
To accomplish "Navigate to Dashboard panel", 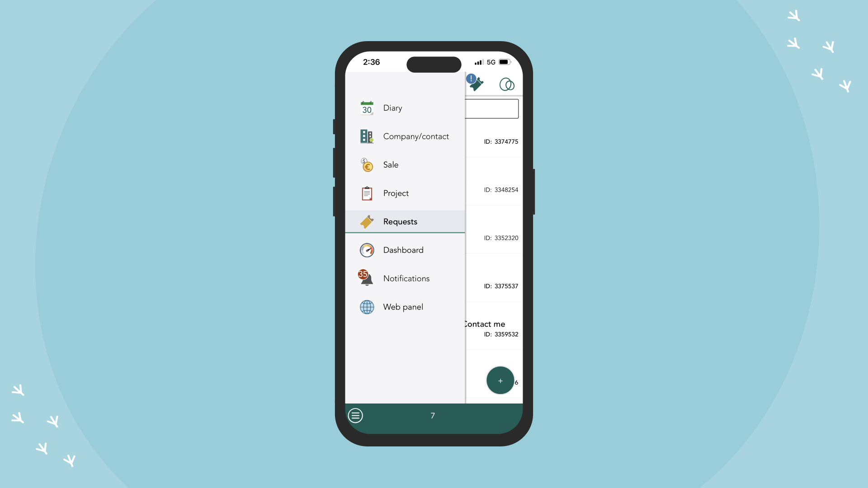I will click(x=404, y=250).
